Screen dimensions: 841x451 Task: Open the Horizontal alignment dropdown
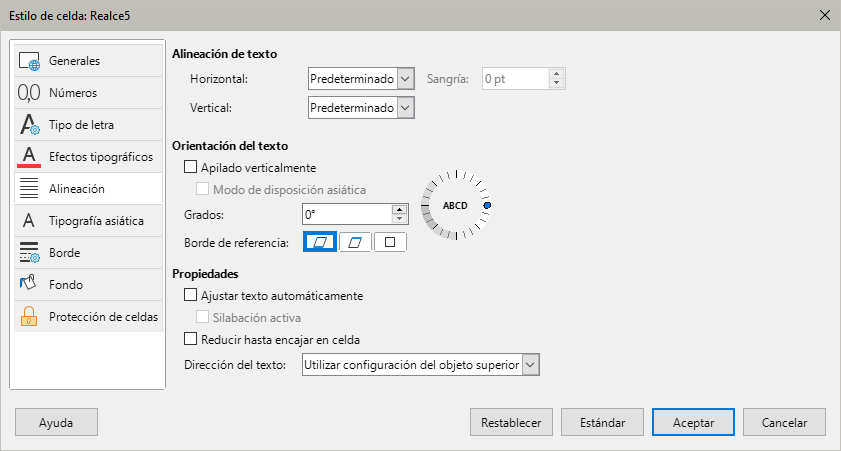361,79
